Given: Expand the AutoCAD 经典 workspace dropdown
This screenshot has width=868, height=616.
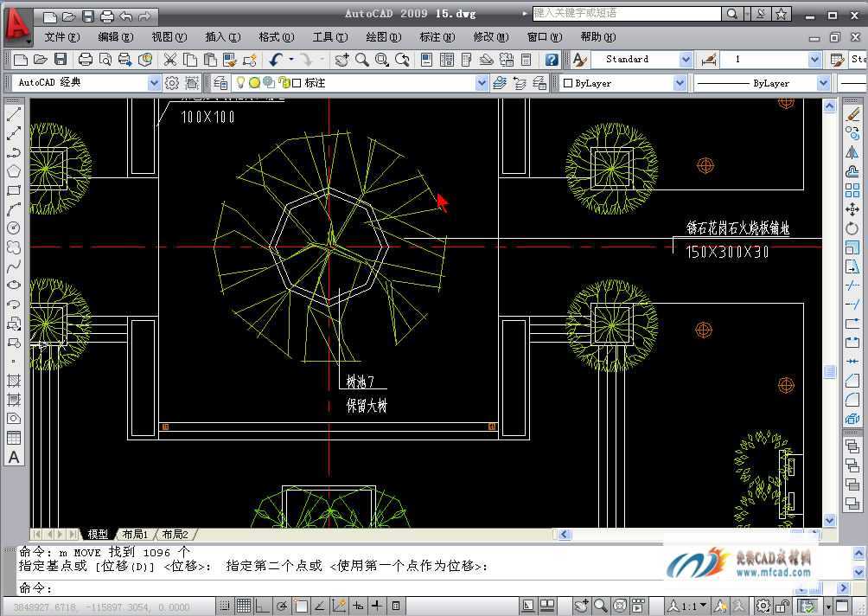Looking at the screenshot, I should click(x=154, y=83).
